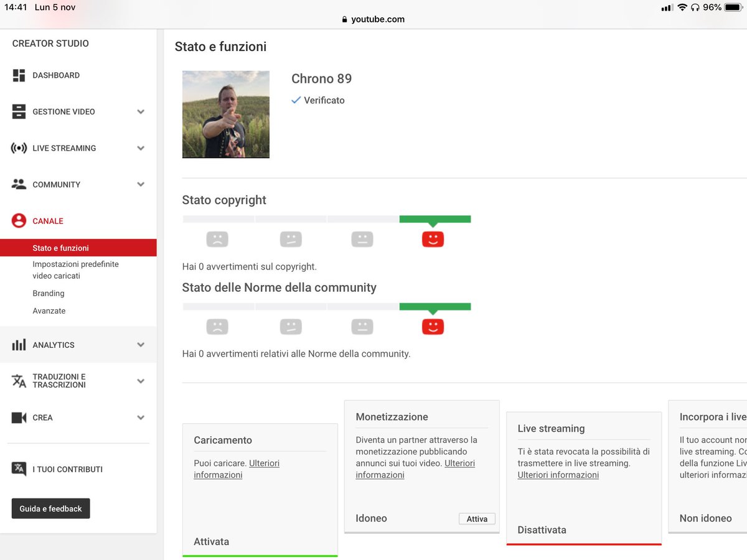Expand the Gestione Video chevron
The width and height of the screenshot is (747, 560).
[x=141, y=112]
